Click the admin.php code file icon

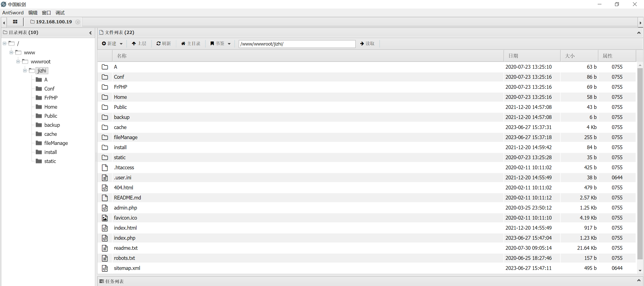point(105,208)
